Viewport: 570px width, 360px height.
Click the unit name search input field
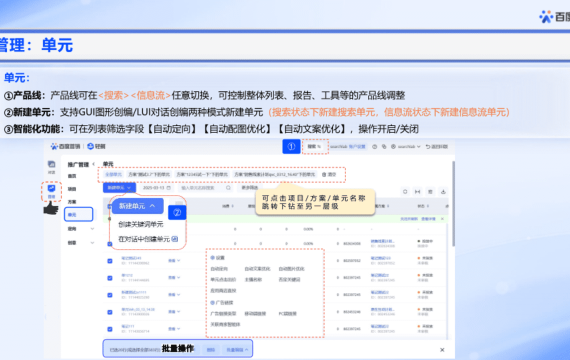tap(206, 188)
